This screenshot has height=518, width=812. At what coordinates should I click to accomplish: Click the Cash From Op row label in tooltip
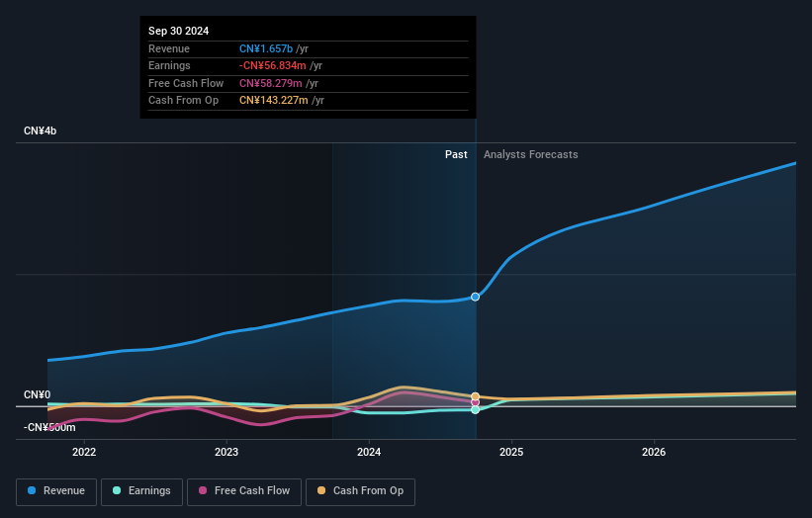pos(183,101)
